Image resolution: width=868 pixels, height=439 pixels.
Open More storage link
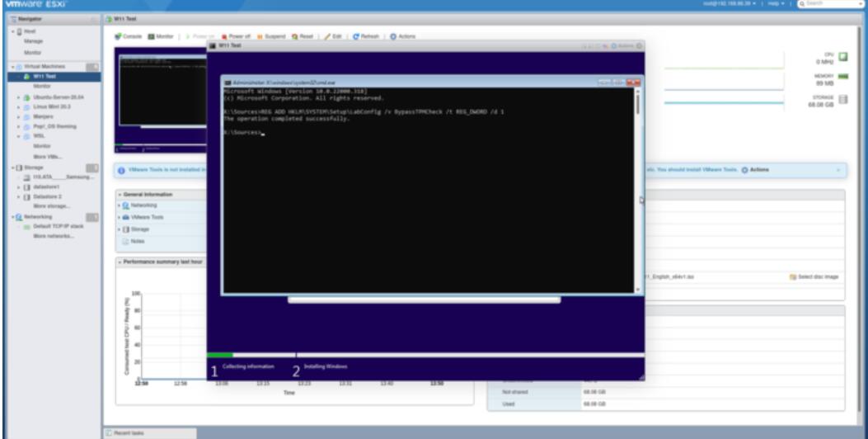(51, 206)
